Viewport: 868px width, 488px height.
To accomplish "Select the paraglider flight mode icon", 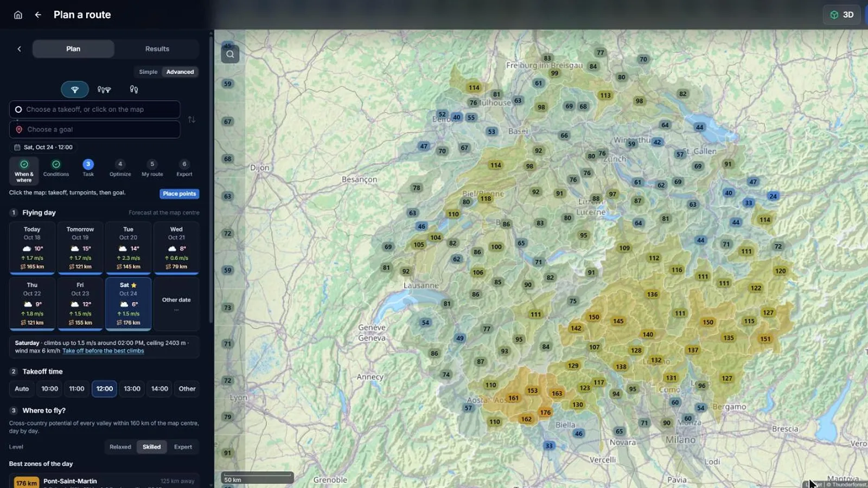I will click(75, 89).
